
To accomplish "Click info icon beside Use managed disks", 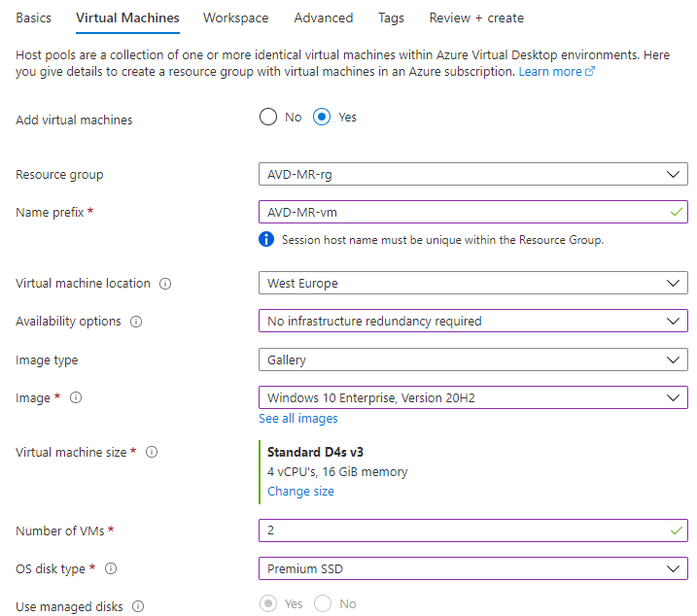I will click(x=138, y=606).
